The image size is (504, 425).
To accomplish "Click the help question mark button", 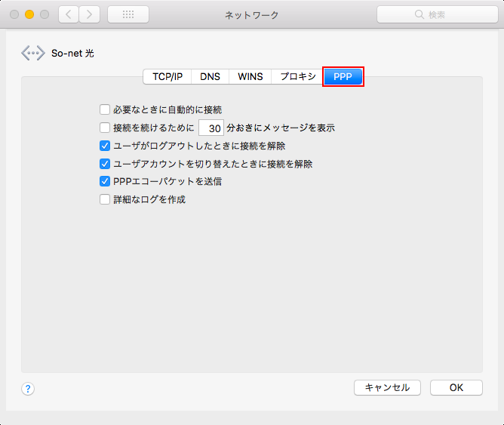I will (28, 389).
